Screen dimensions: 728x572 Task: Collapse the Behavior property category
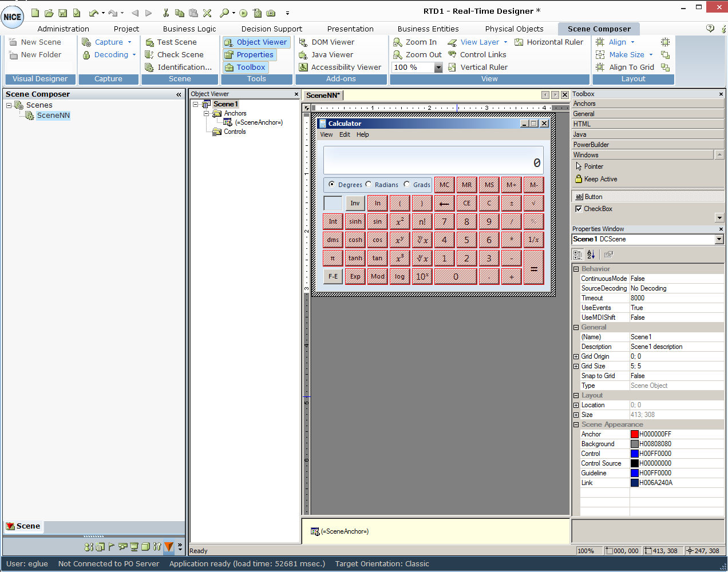pos(576,269)
